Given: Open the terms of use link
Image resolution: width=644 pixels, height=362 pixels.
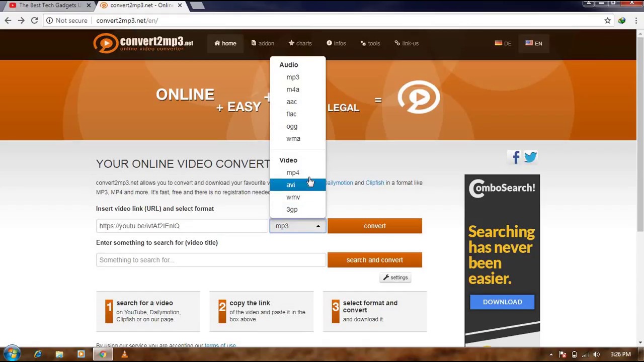Looking at the screenshot, I should [220, 345].
